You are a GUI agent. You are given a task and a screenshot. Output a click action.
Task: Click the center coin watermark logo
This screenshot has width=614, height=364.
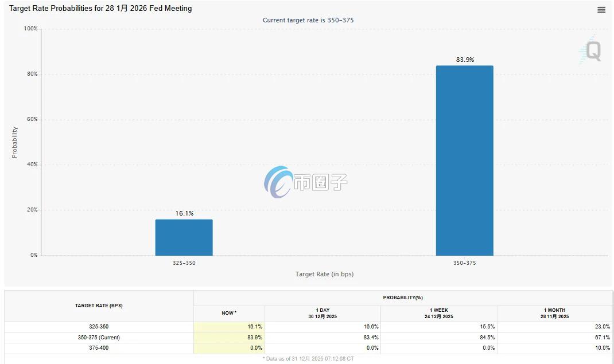306,182
